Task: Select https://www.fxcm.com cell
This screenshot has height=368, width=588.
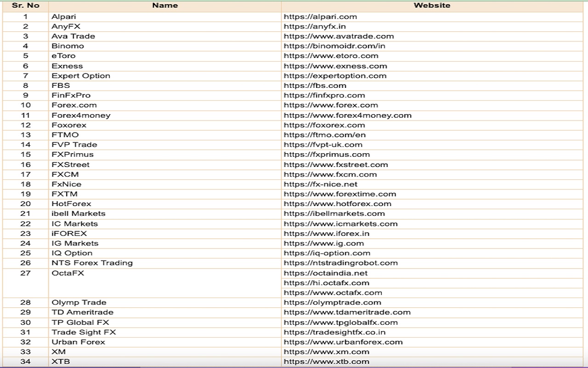Action: click(x=432, y=174)
